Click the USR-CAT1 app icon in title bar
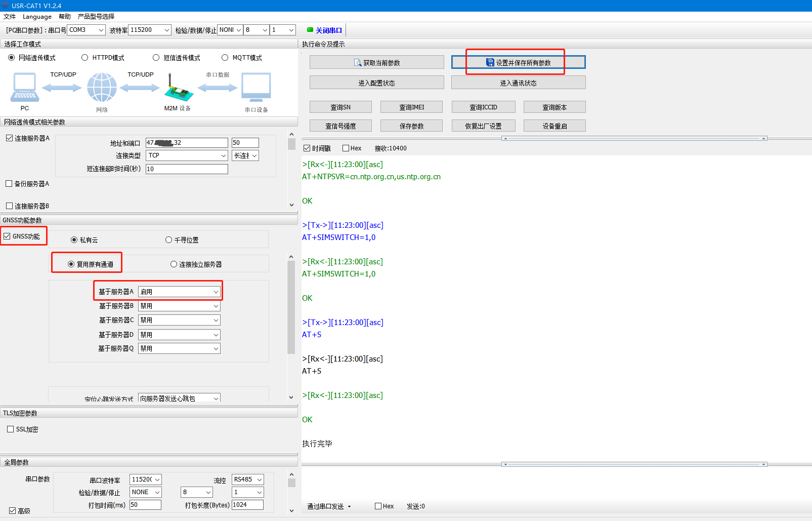 point(6,6)
